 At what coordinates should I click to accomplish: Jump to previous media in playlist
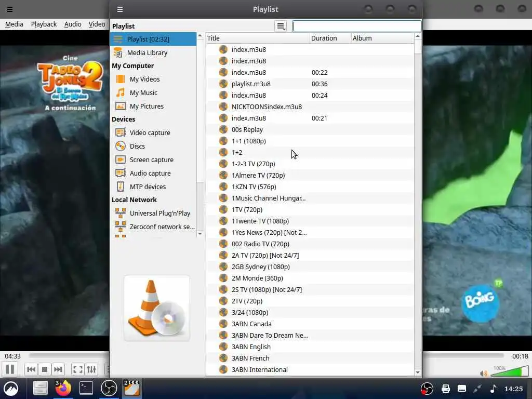31,369
